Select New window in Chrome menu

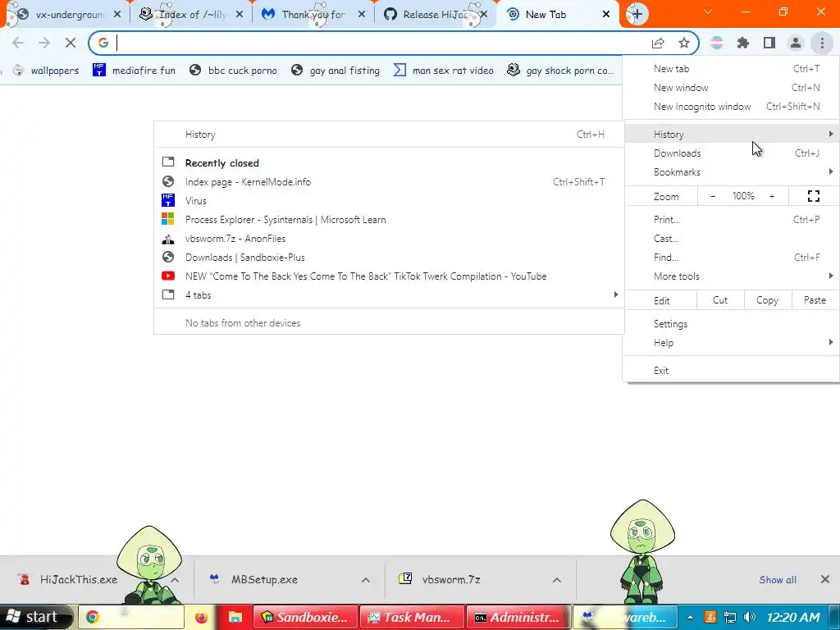point(731,87)
